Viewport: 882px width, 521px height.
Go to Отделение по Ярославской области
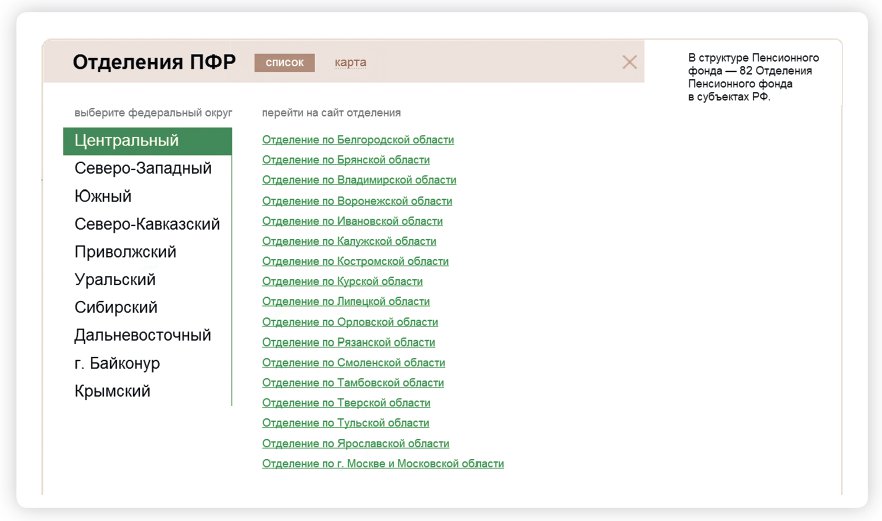click(356, 444)
